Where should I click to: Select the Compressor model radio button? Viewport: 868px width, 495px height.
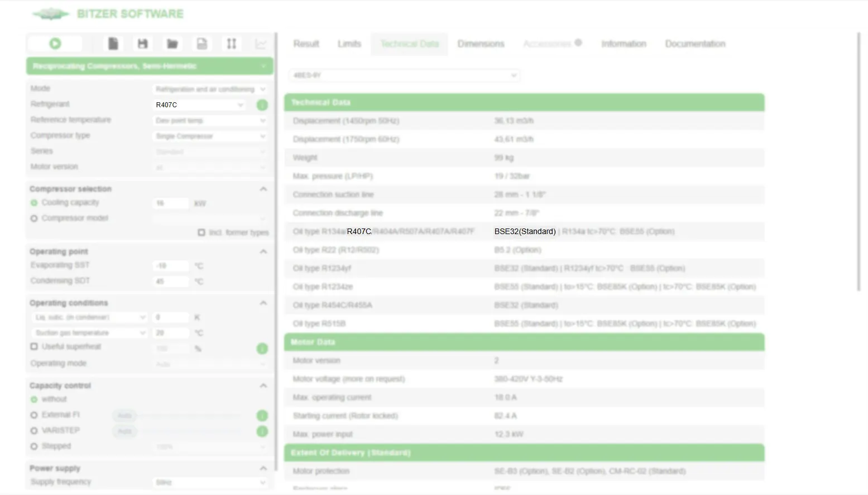[x=34, y=218]
